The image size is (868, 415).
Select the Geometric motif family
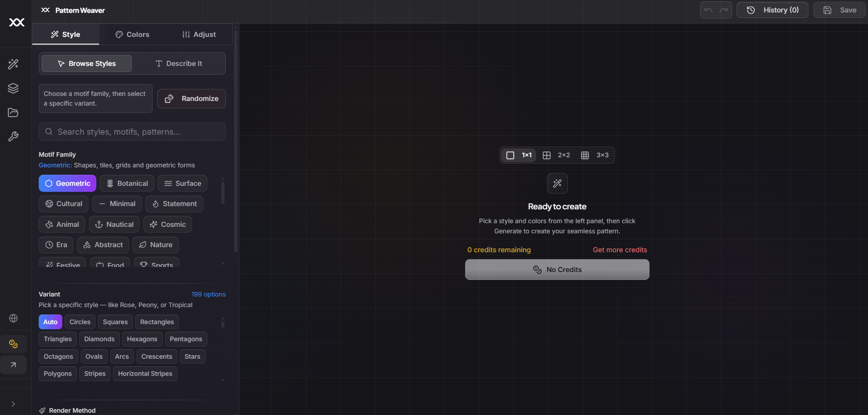(67, 184)
